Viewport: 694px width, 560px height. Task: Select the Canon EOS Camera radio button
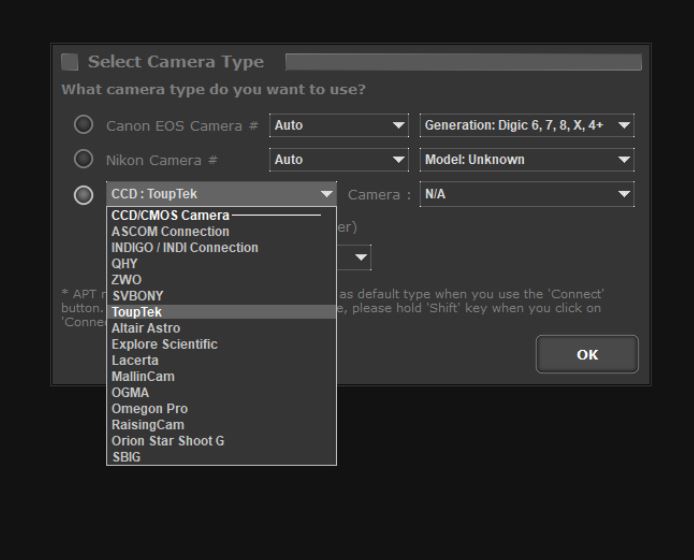click(83, 125)
